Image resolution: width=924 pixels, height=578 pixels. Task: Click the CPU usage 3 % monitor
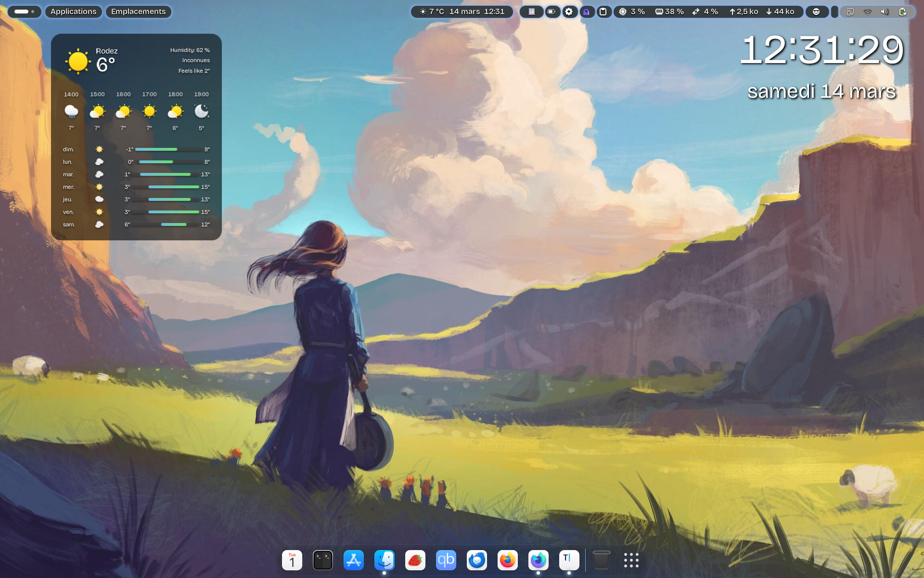[632, 12]
